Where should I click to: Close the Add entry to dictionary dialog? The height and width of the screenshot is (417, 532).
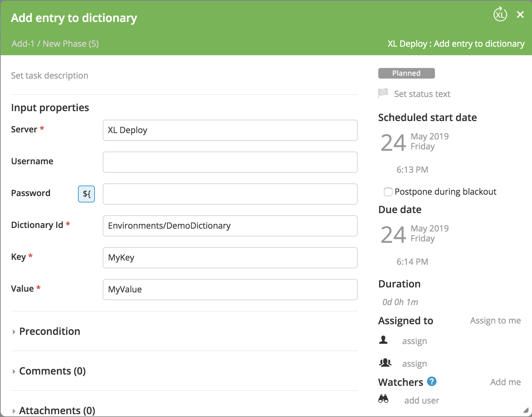click(520, 15)
